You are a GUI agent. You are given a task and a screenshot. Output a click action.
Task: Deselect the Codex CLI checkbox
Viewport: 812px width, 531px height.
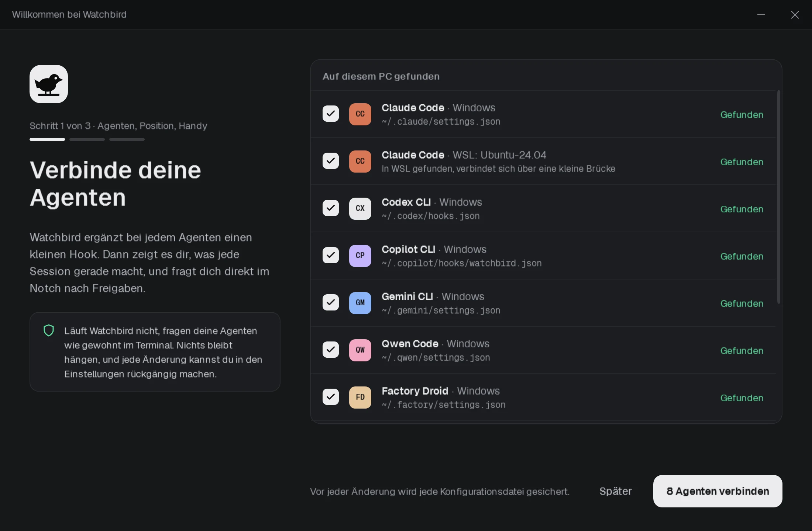coord(331,208)
